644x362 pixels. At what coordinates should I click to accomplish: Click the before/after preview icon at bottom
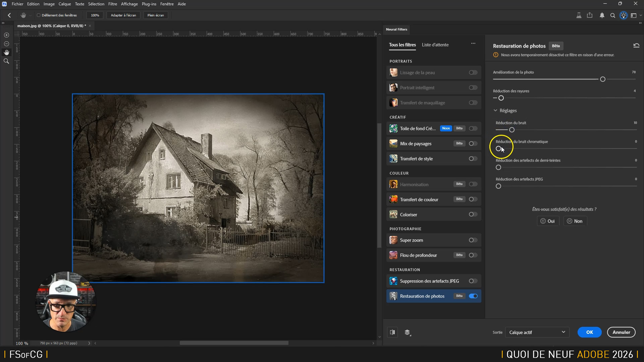click(x=392, y=332)
